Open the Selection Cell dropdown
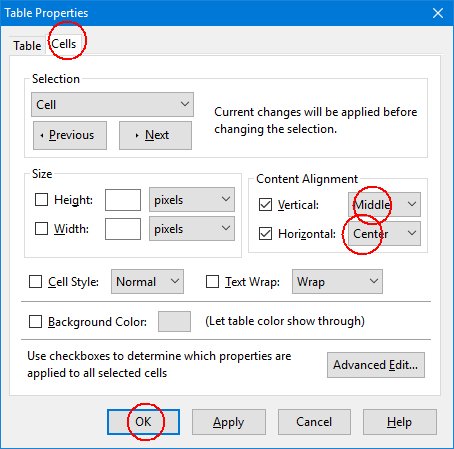The image size is (454, 449). point(112,104)
